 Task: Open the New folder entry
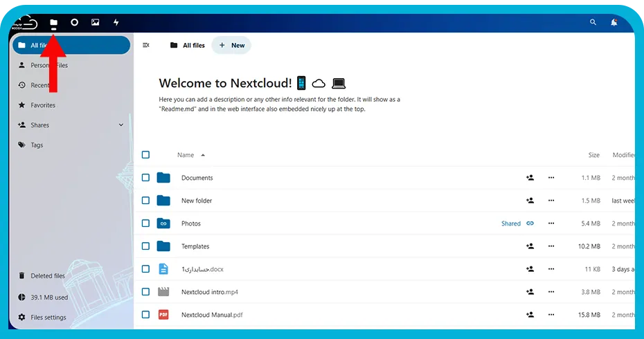(197, 201)
